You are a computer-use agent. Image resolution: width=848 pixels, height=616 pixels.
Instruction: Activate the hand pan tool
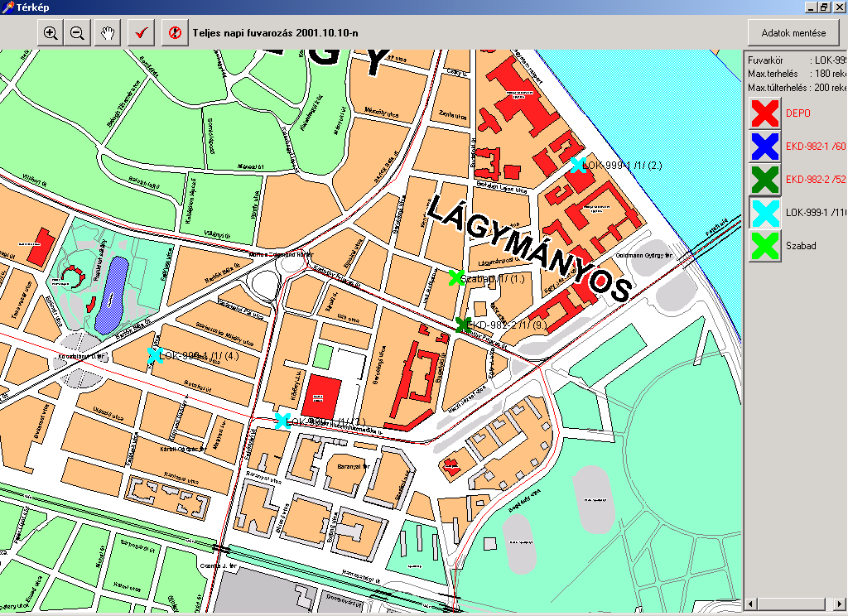pyautogui.click(x=108, y=33)
